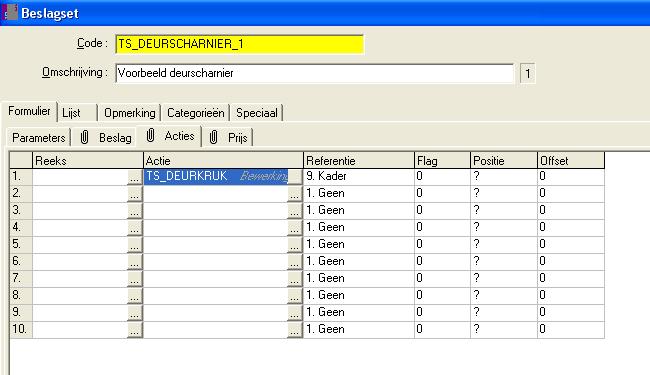Click the Referentie column header
Image resolution: width=650 pixels, height=375 pixels.
coord(359,160)
